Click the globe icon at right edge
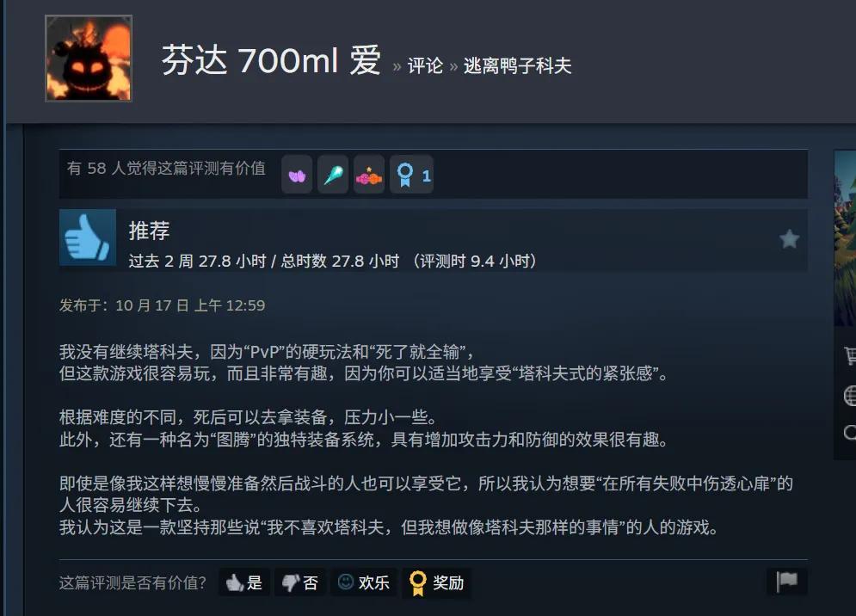Image resolution: width=856 pixels, height=616 pixels. [x=849, y=396]
